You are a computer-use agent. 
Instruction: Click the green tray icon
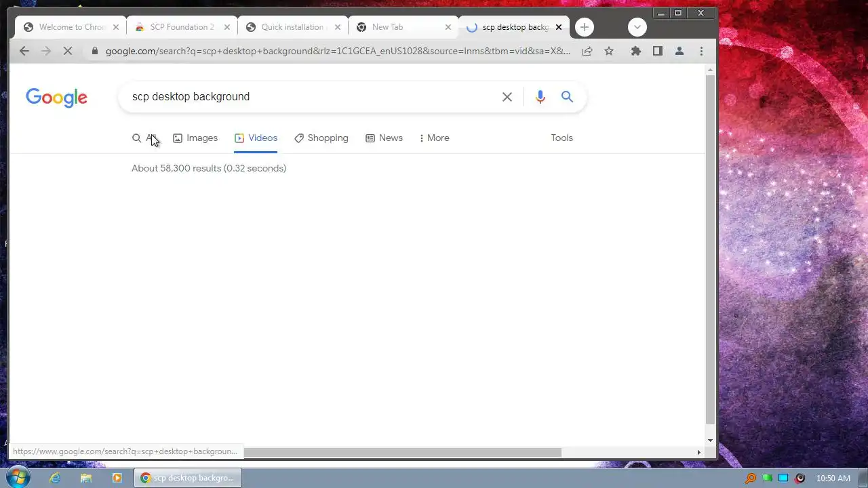[x=767, y=479]
